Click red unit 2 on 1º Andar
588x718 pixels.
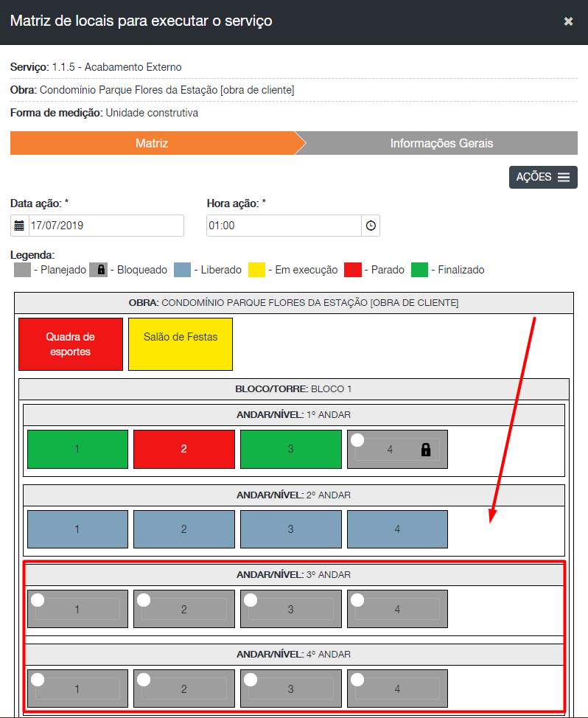click(184, 449)
